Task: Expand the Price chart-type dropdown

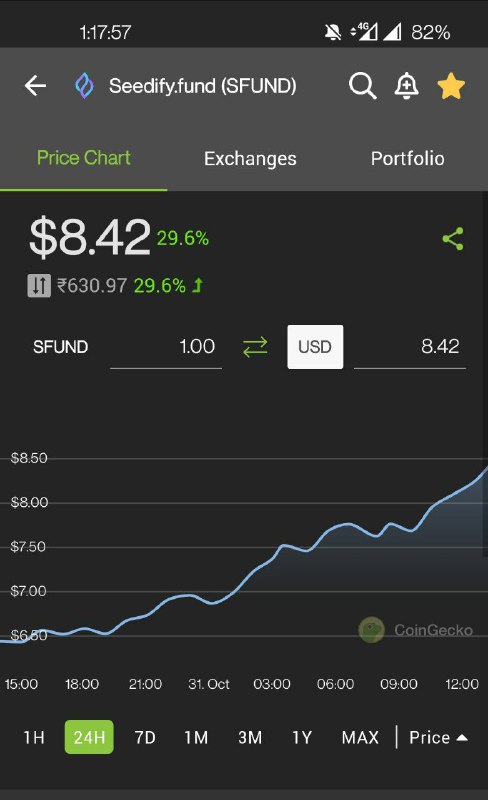Action: point(438,737)
